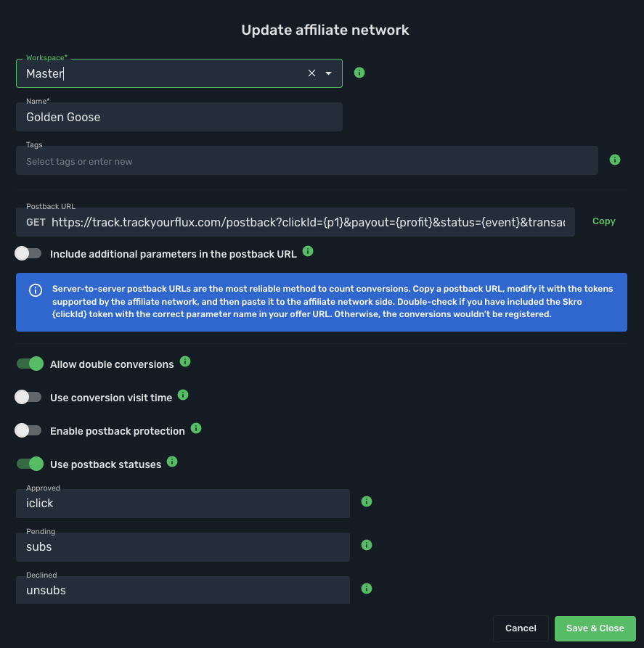Click info icon next to Pending field
Viewport: 644px width, 648px height.
(x=367, y=545)
